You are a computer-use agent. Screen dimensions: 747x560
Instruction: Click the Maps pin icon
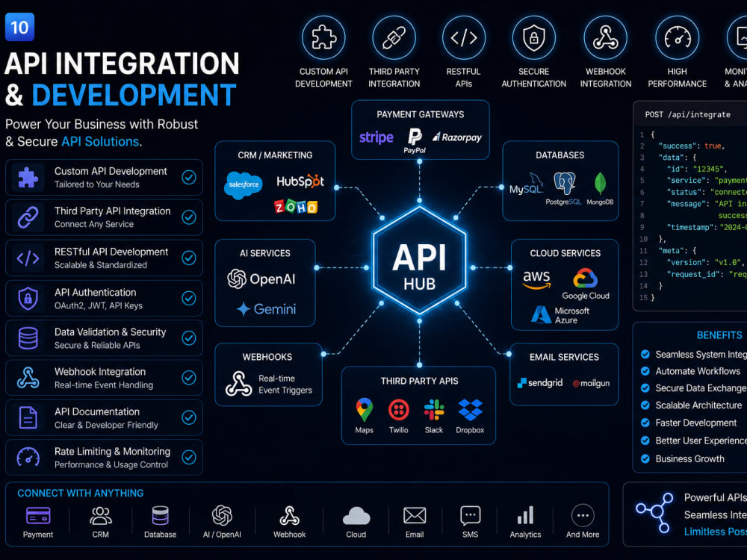point(365,409)
